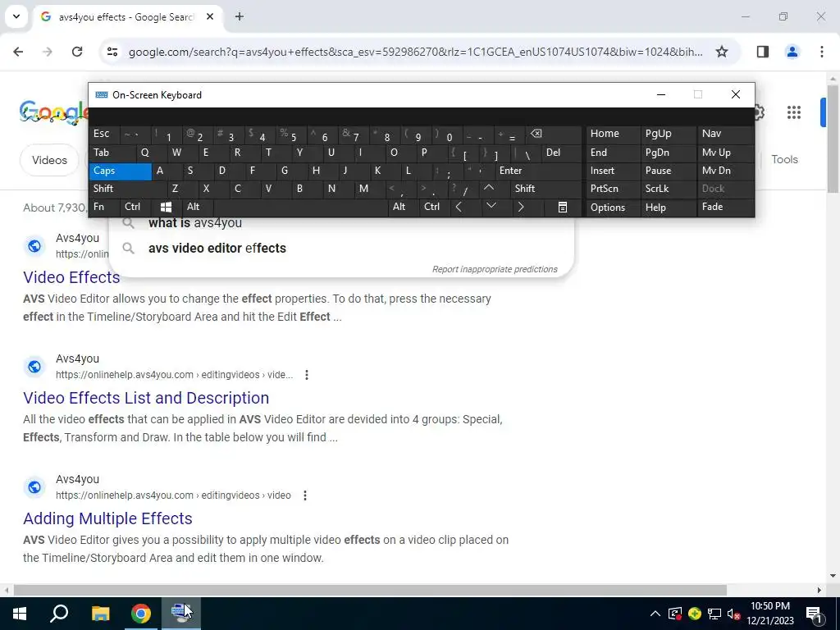840x630 pixels.
Task: Tap the Tab key on keyboard
Action: [112, 153]
